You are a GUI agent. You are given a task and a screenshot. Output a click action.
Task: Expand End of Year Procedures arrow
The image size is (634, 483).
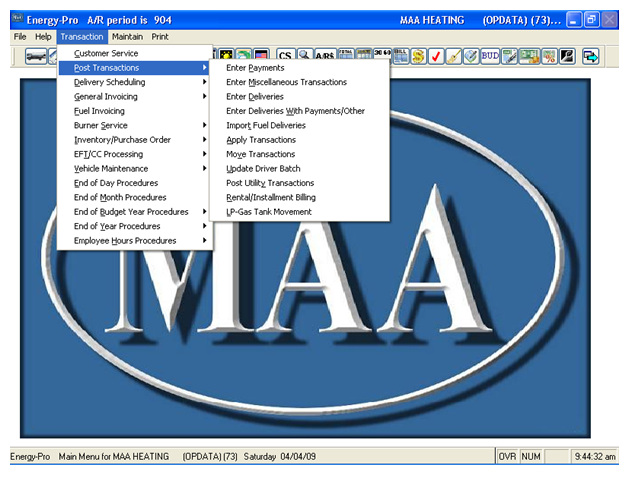(x=205, y=226)
